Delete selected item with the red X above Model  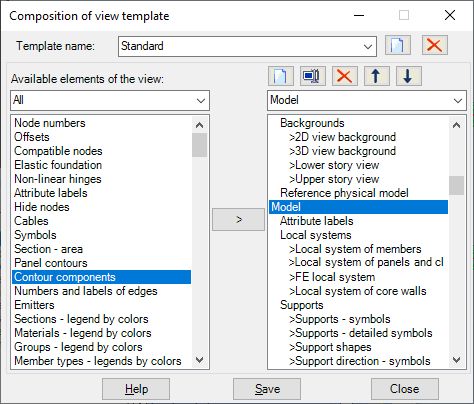(345, 76)
